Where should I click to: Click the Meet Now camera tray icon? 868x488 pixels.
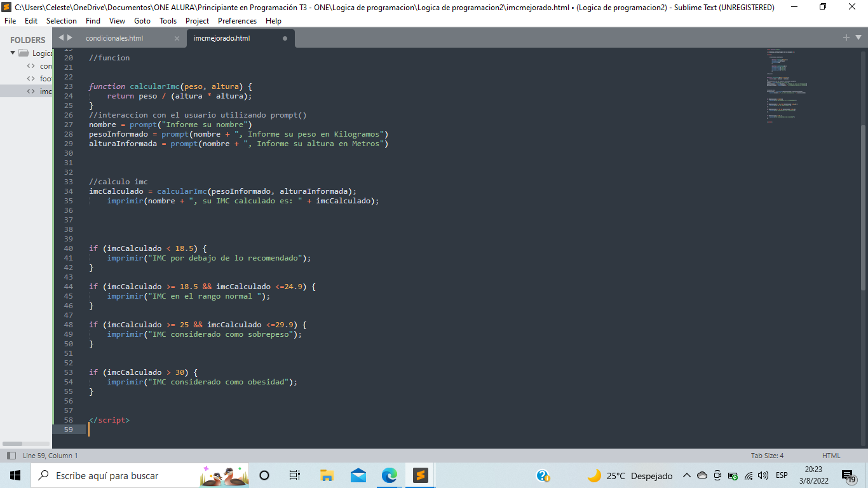coord(717,475)
